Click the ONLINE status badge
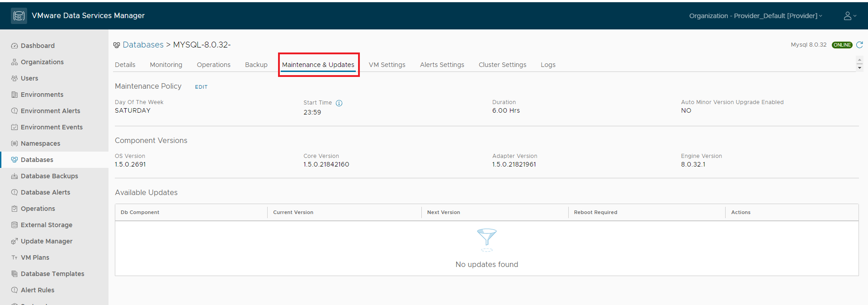The height and width of the screenshot is (305, 868). coord(842,45)
